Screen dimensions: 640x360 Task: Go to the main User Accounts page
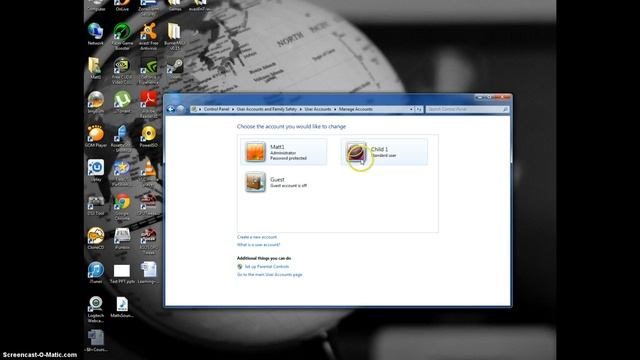269,275
